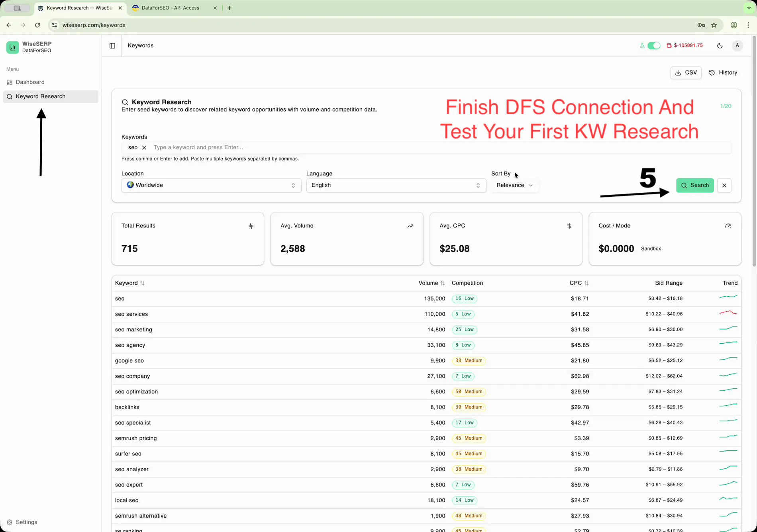Open the Language English dropdown
This screenshot has height=532, width=757.
[x=396, y=185]
